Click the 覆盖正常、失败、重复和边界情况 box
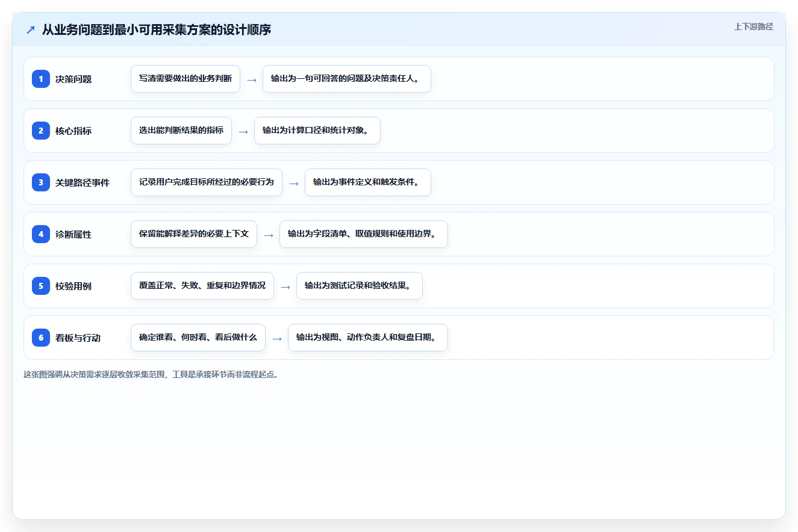 [x=202, y=286]
